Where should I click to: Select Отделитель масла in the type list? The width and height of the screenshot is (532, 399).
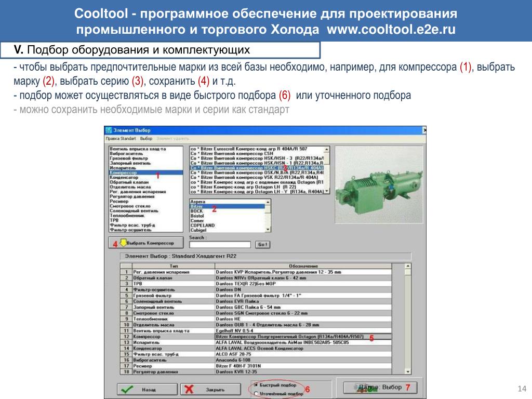146,187
